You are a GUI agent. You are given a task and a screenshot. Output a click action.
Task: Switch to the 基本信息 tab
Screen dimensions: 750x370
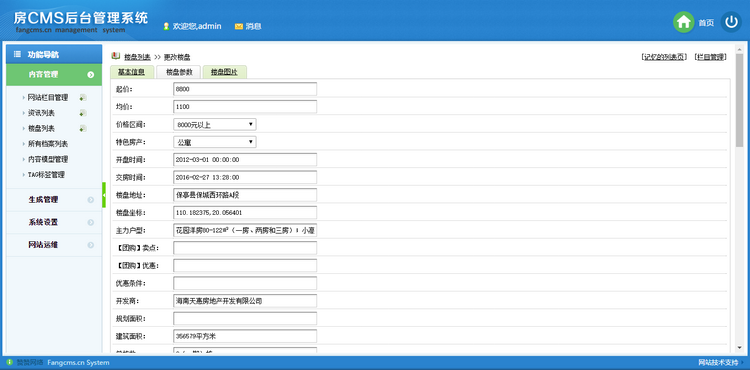tap(132, 72)
